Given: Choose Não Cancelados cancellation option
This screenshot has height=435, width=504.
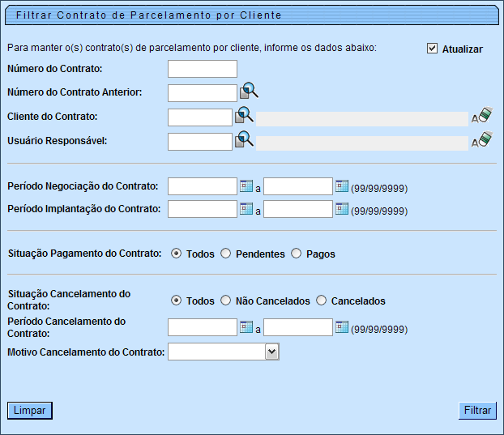Looking at the screenshot, I should point(226,301).
